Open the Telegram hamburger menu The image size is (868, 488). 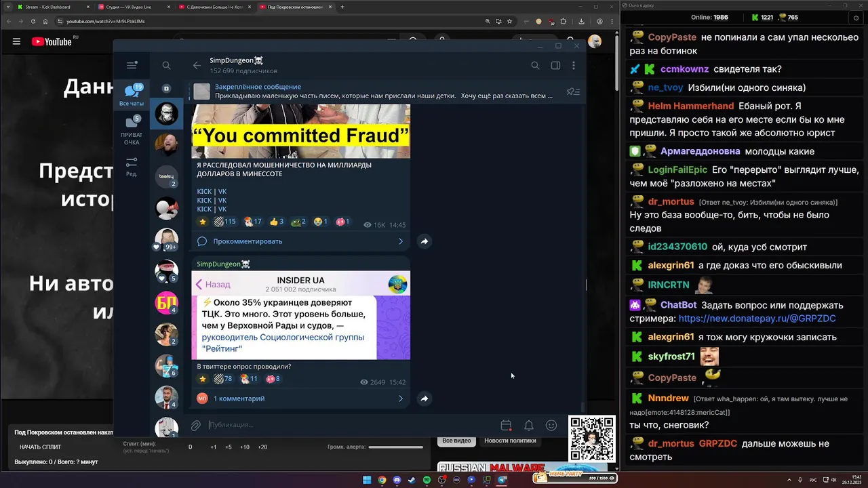coord(132,65)
